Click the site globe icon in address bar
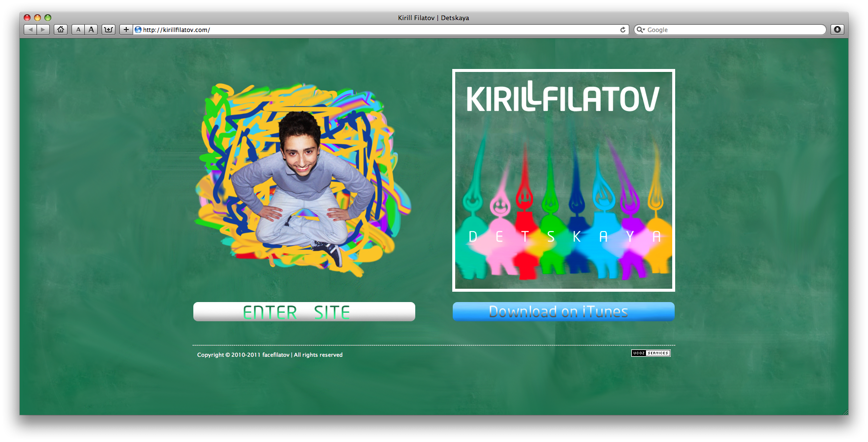 pos(138,30)
